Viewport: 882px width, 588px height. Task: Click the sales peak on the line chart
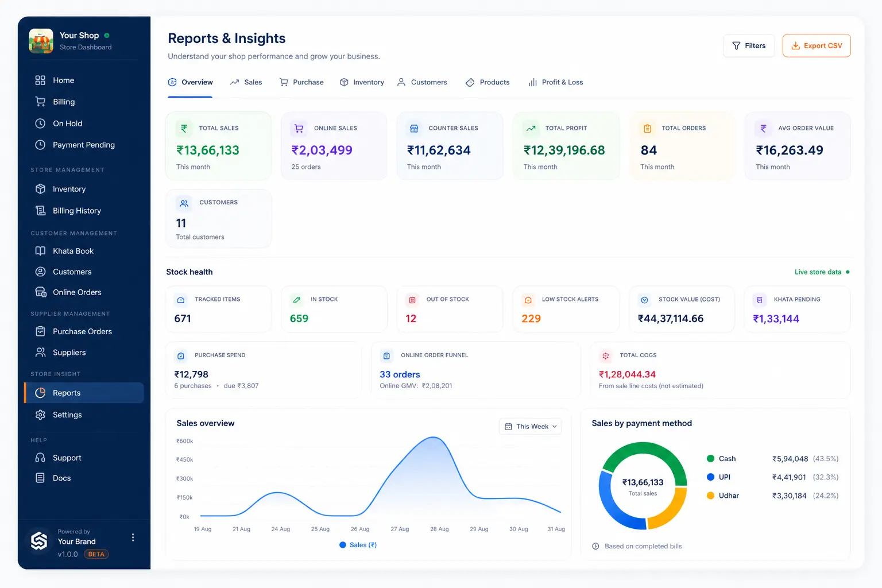point(434,438)
